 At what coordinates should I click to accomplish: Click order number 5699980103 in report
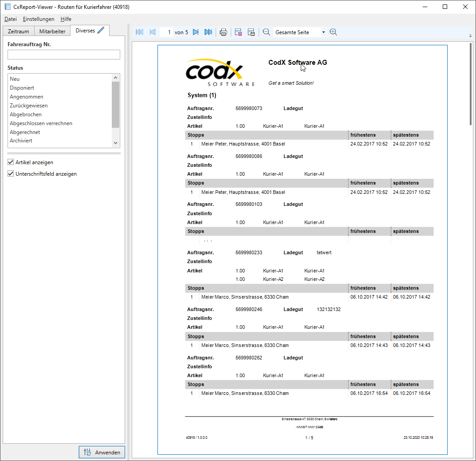click(x=248, y=205)
